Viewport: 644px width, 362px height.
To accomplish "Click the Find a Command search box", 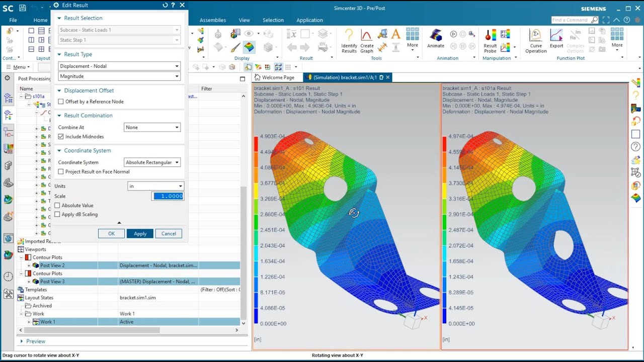I will (570, 20).
